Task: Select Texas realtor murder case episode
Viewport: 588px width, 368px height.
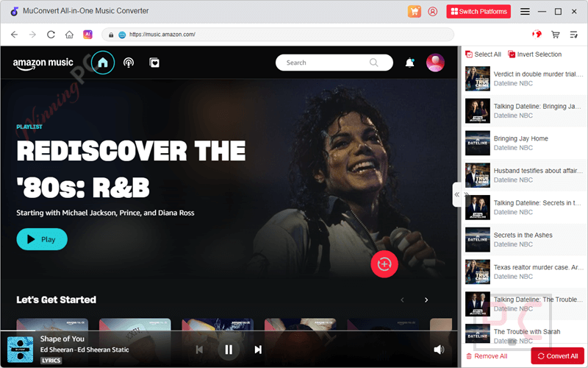Action: pyautogui.click(x=524, y=272)
